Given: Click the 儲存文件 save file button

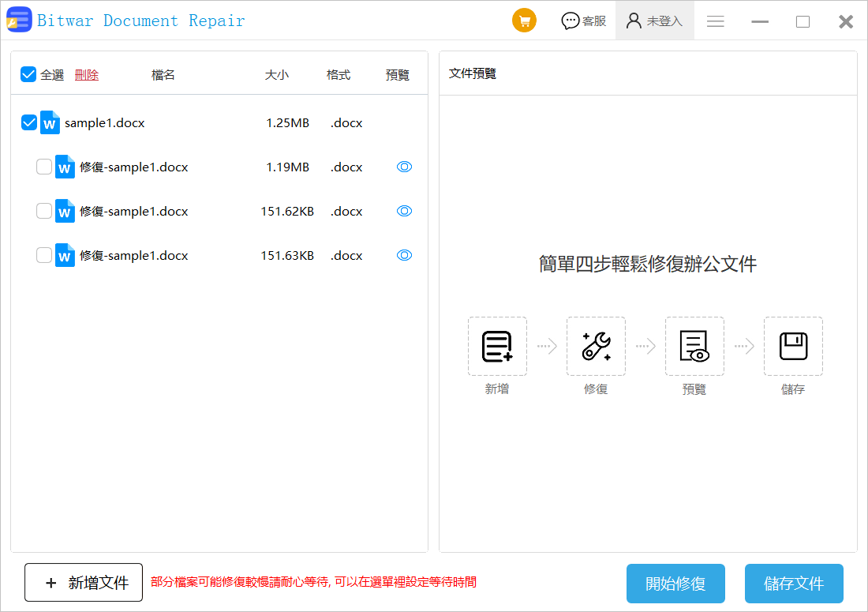Looking at the screenshot, I should pyautogui.click(x=794, y=584).
